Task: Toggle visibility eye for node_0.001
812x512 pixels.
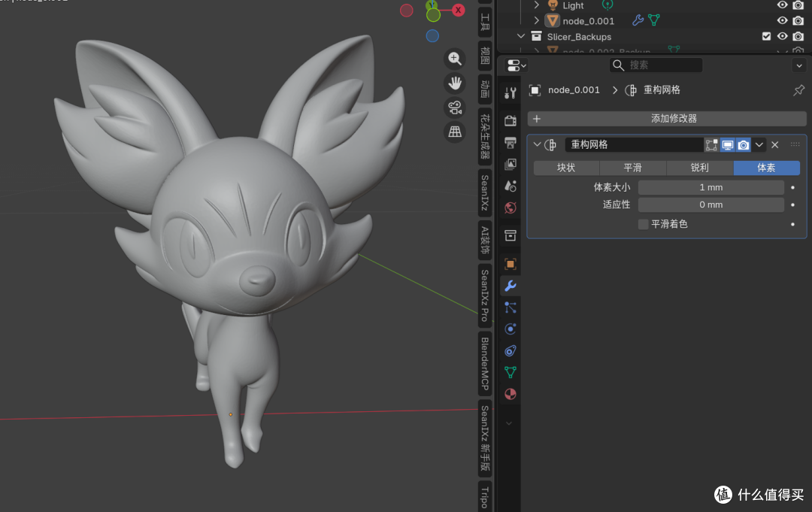Action: point(782,21)
